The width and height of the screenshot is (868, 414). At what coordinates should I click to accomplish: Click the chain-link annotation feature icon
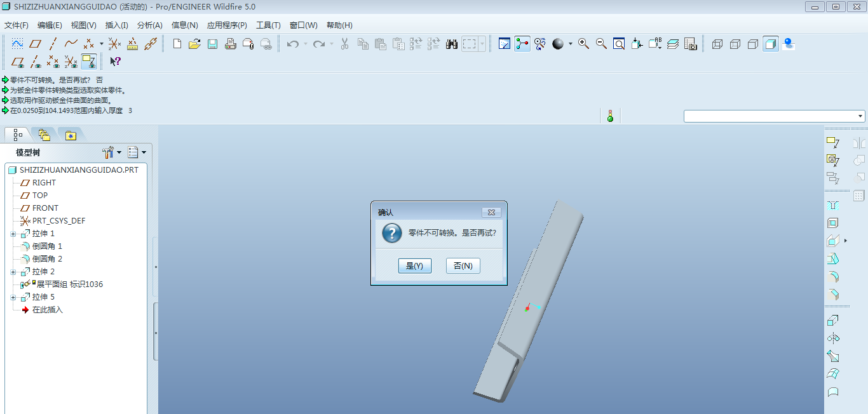(x=150, y=44)
